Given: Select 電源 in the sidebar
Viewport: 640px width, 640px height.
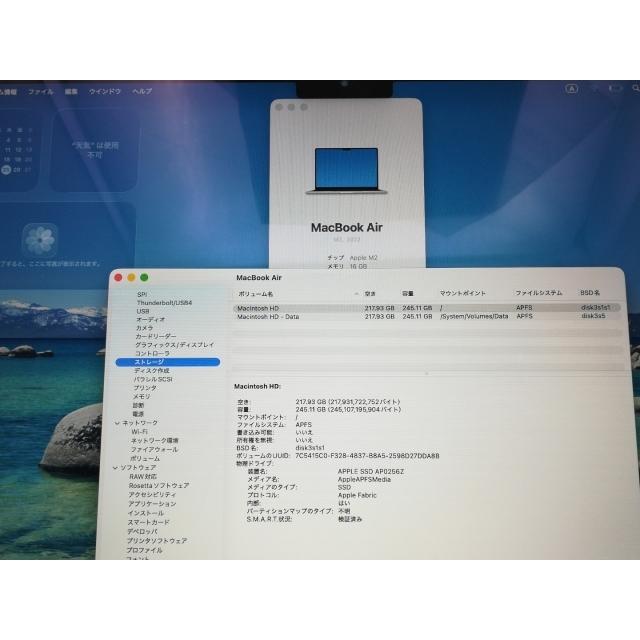Looking at the screenshot, I should (138, 414).
